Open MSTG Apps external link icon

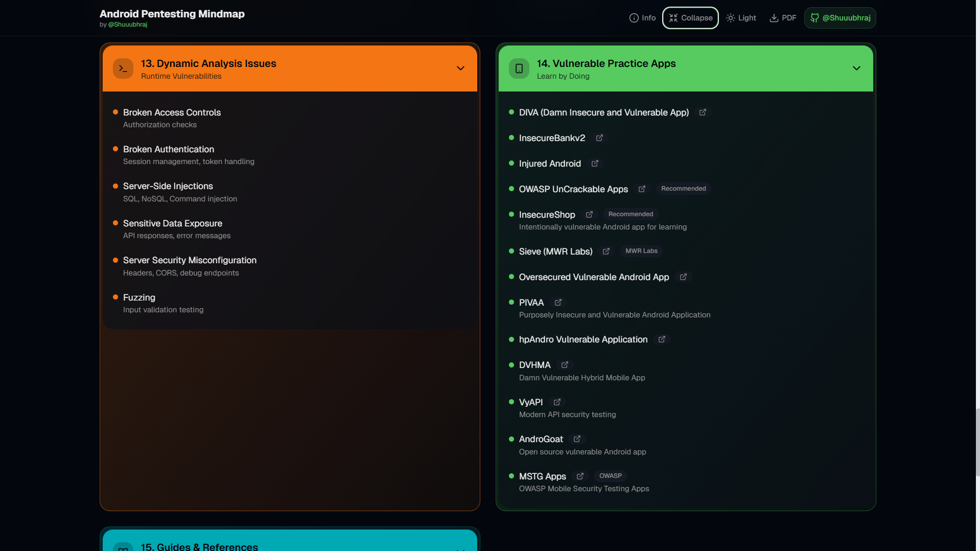tap(580, 476)
